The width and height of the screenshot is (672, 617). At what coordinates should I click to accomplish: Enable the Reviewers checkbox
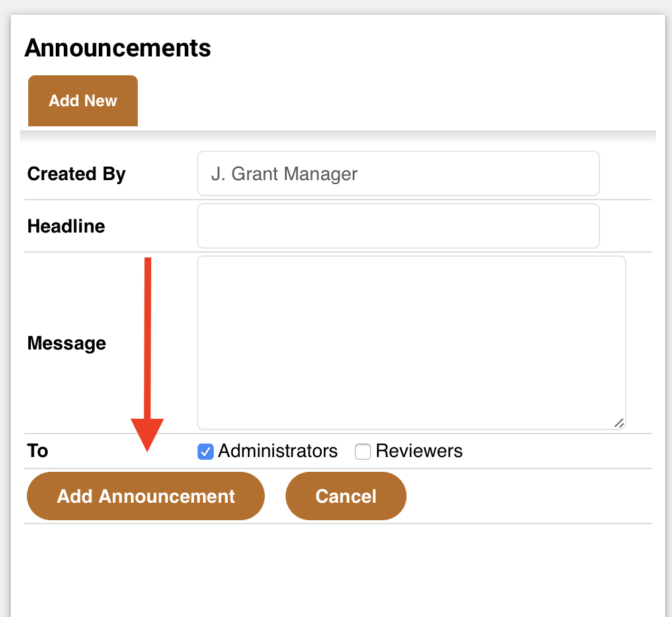coord(363,452)
